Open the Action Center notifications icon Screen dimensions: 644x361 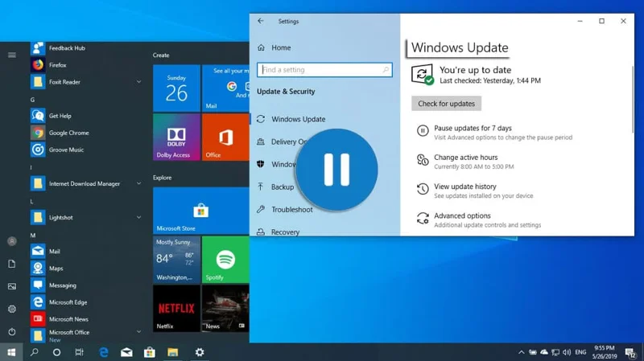click(630, 352)
